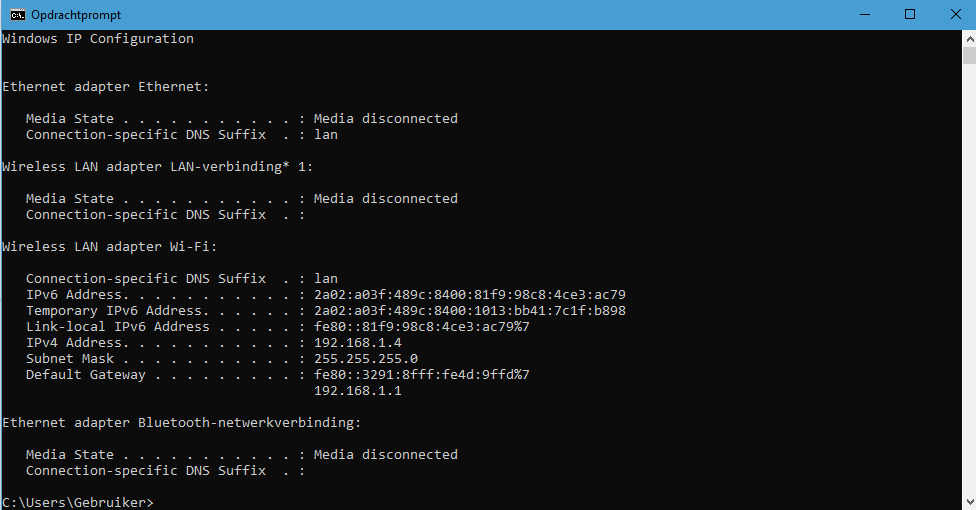Click the IPv4 address 192.168.1.4
976x510 pixels.
coord(357,342)
